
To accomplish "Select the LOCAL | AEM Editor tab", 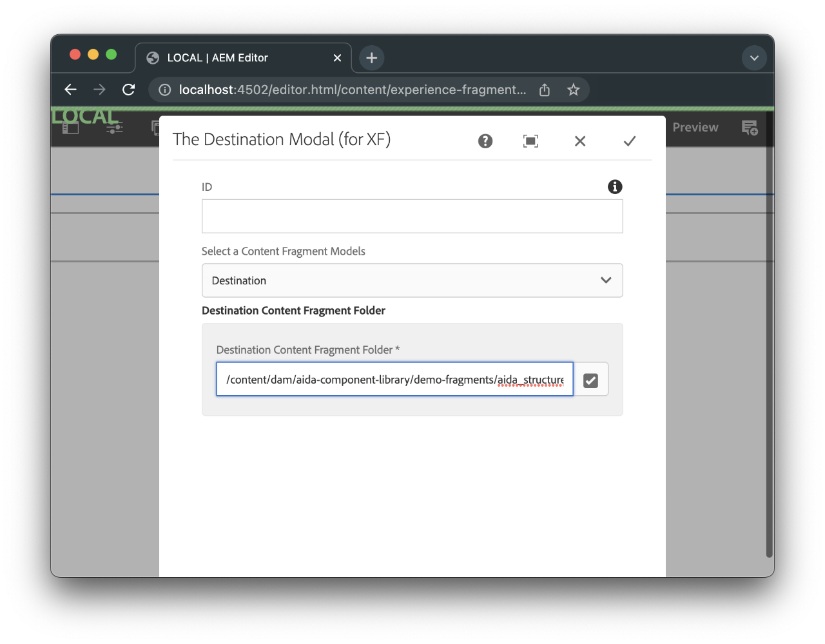I will click(238, 58).
